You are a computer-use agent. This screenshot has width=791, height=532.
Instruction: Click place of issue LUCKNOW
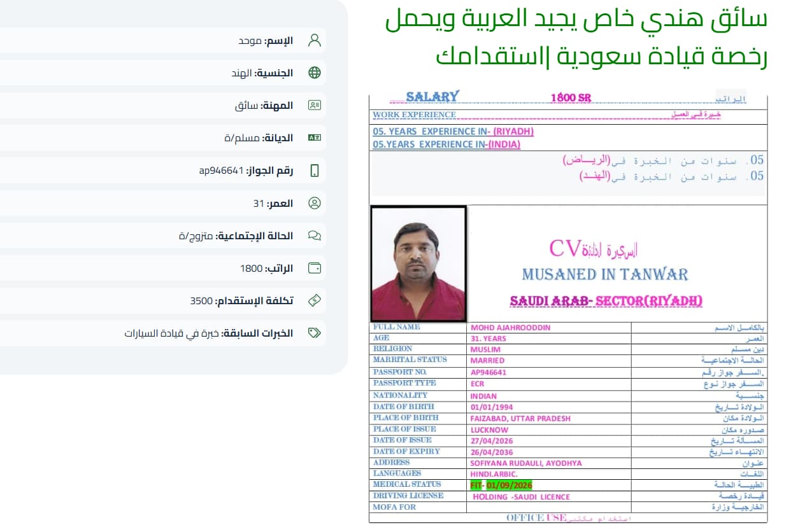pos(489,430)
